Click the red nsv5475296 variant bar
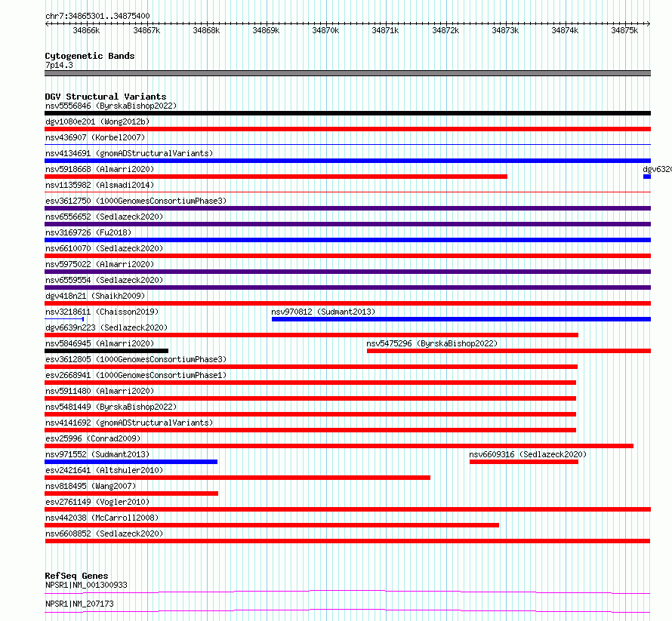The image size is (672, 621). pyautogui.click(x=509, y=351)
